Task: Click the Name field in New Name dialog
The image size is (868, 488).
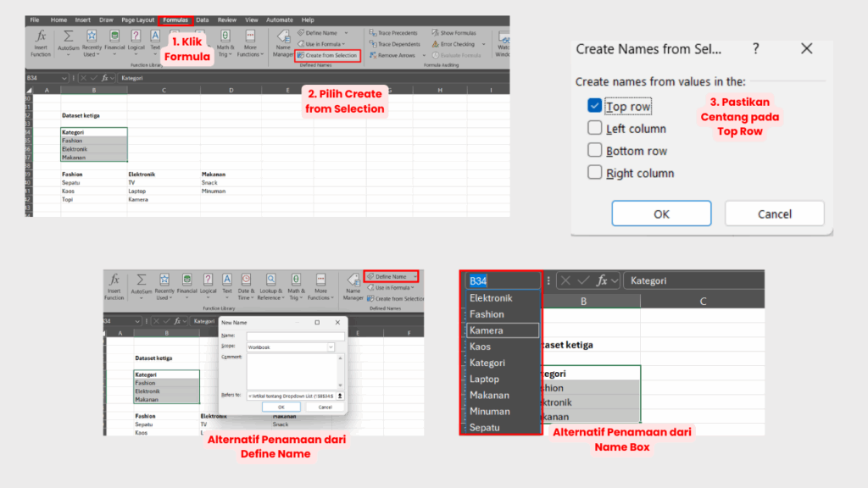Action: 295,336
